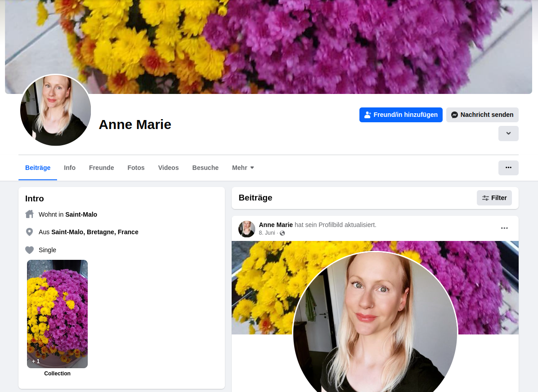Click the Saint-Malo link next to Wohnt in
Image resolution: width=538 pixels, height=392 pixels.
pos(81,214)
